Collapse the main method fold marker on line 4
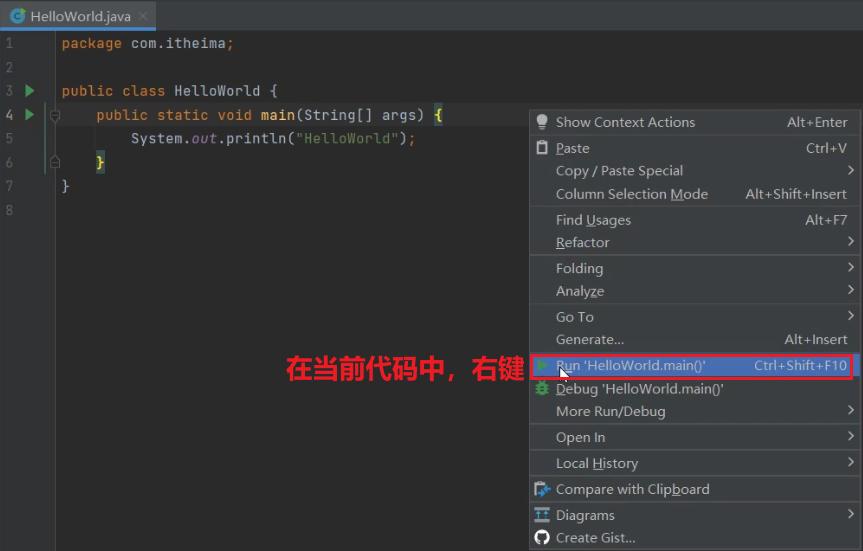The width and height of the screenshot is (863, 551). (55, 116)
